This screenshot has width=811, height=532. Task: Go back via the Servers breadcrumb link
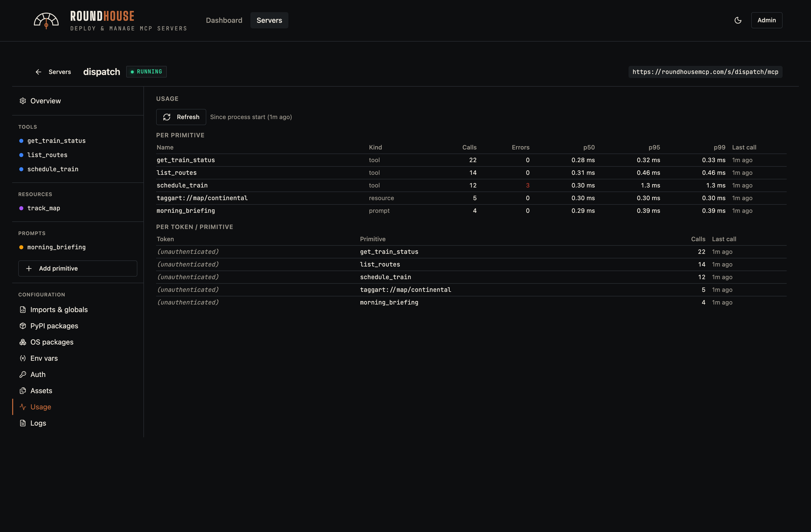click(60, 72)
